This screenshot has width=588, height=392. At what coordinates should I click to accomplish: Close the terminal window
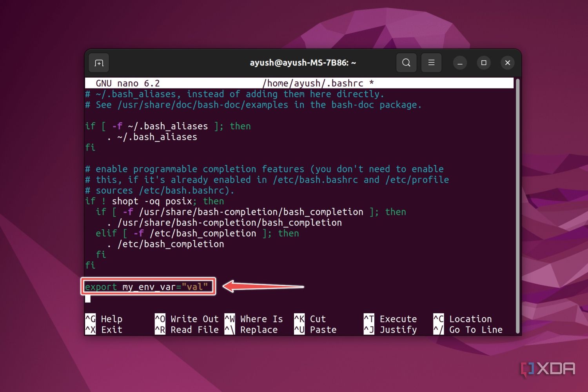click(x=508, y=63)
